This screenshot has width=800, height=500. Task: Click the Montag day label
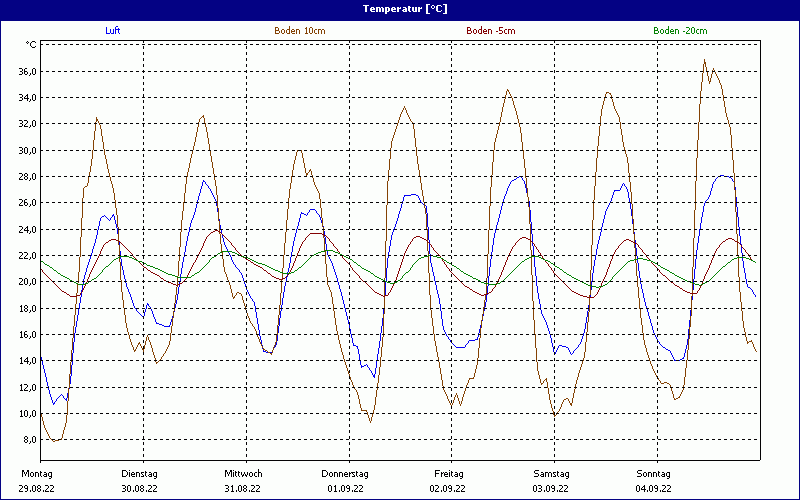pos(36,473)
